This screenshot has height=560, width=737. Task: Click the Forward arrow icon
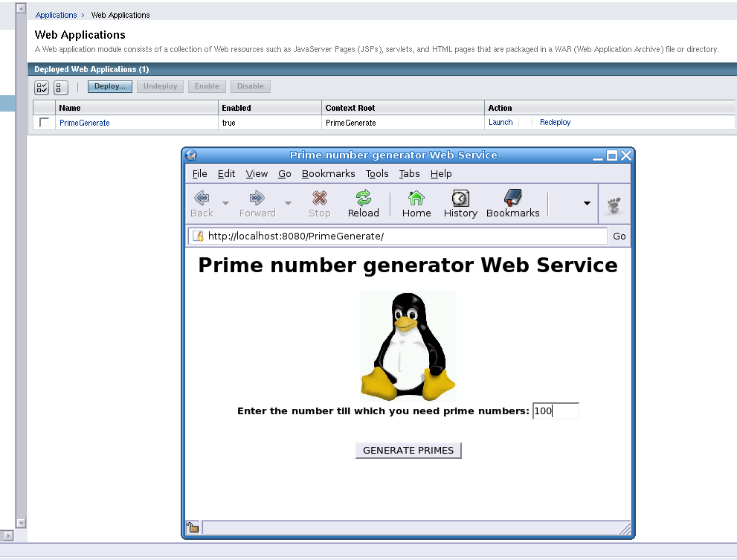pos(257,198)
